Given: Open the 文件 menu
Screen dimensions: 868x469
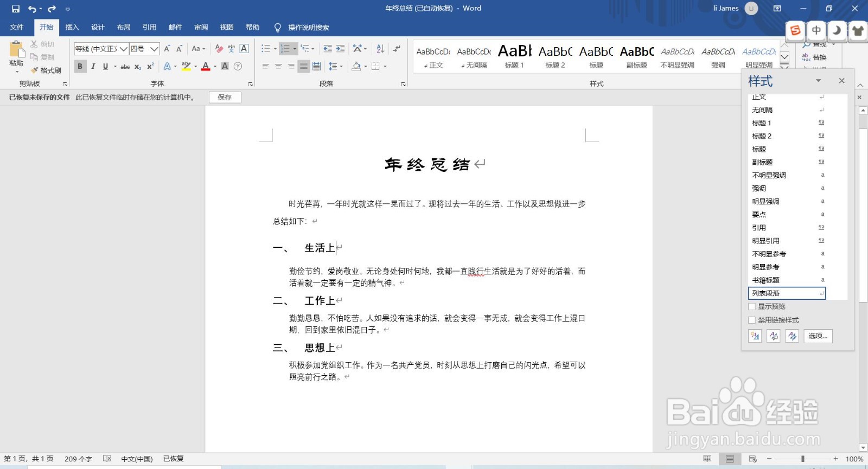Looking at the screenshot, I should [x=17, y=27].
